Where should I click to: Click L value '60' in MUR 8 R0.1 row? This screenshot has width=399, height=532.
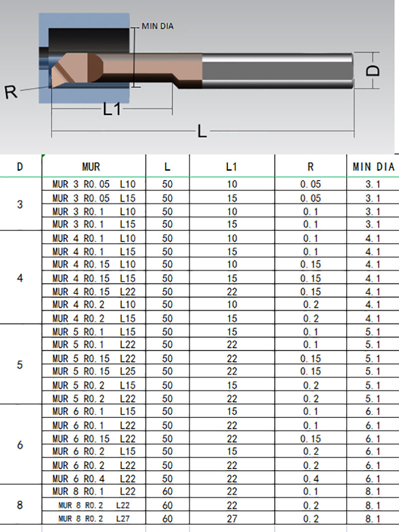[x=168, y=491]
